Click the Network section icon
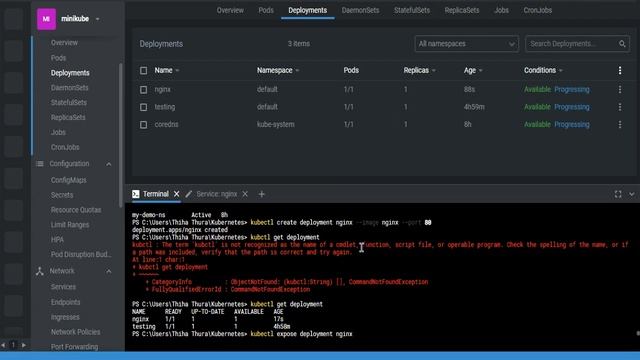Image resolution: width=640 pixels, height=360 pixels. (x=40, y=271)
